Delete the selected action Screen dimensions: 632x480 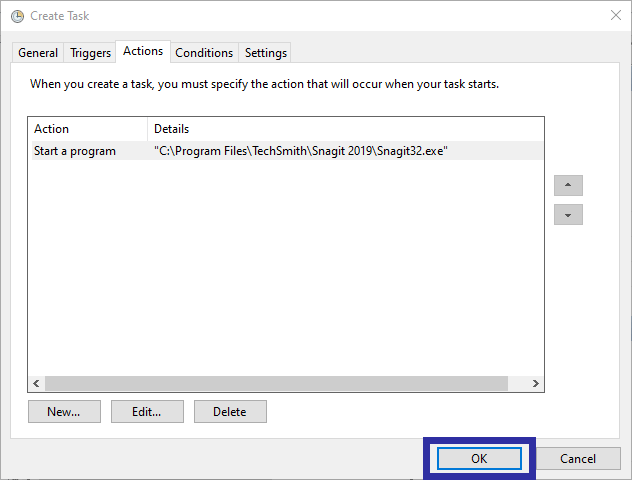pos(230,411)
